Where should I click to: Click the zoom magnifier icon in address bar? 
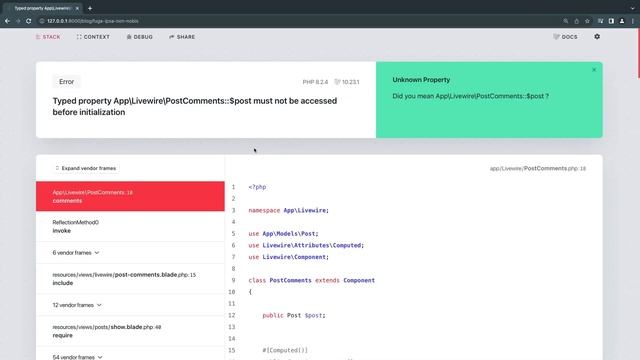566,21
